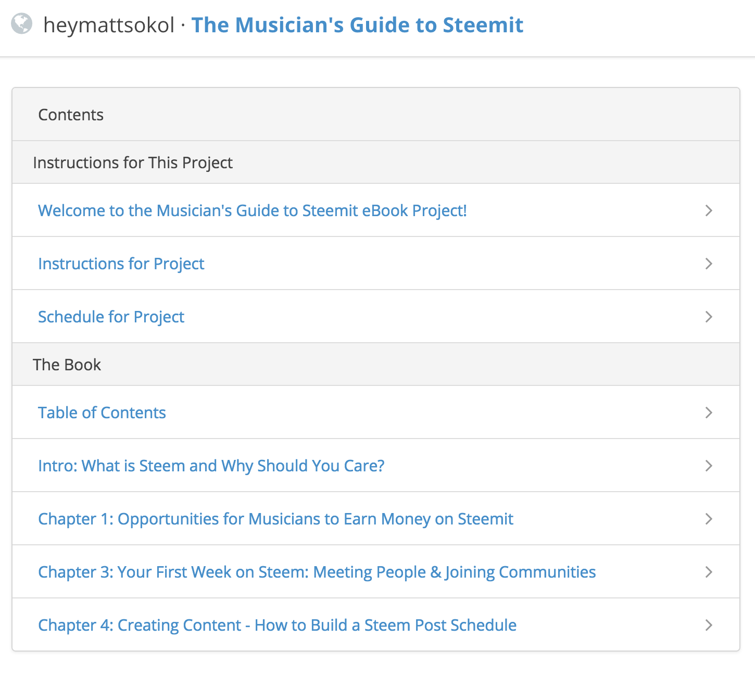Open the Welcome to the Musician's Guide eBook Project link
Viewport: 755px width, 700px height.
pos(253,210)
